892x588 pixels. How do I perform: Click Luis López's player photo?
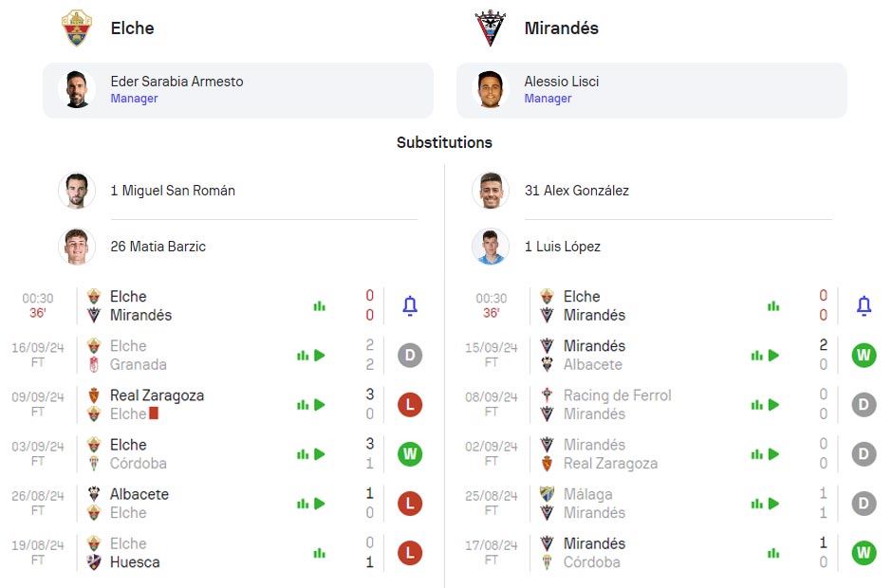491,247
